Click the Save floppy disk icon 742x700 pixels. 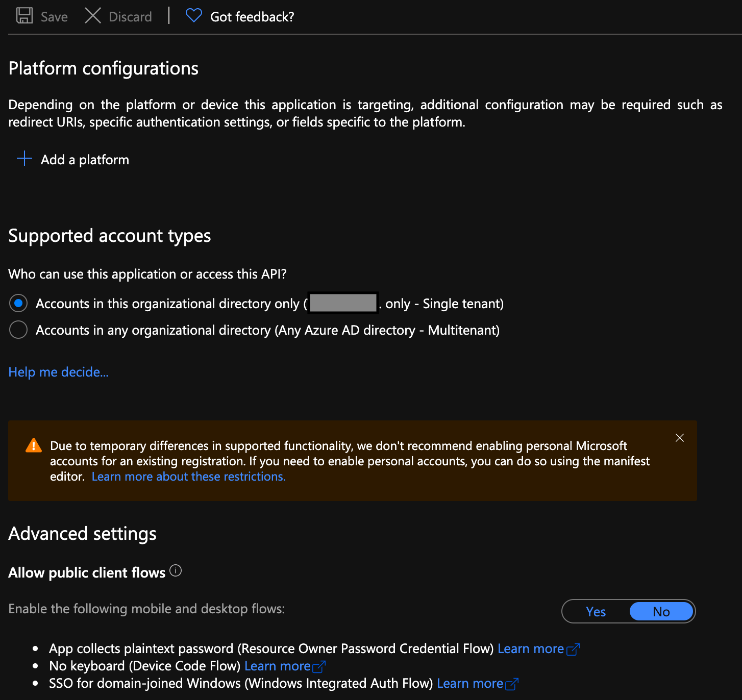(24, 16)
